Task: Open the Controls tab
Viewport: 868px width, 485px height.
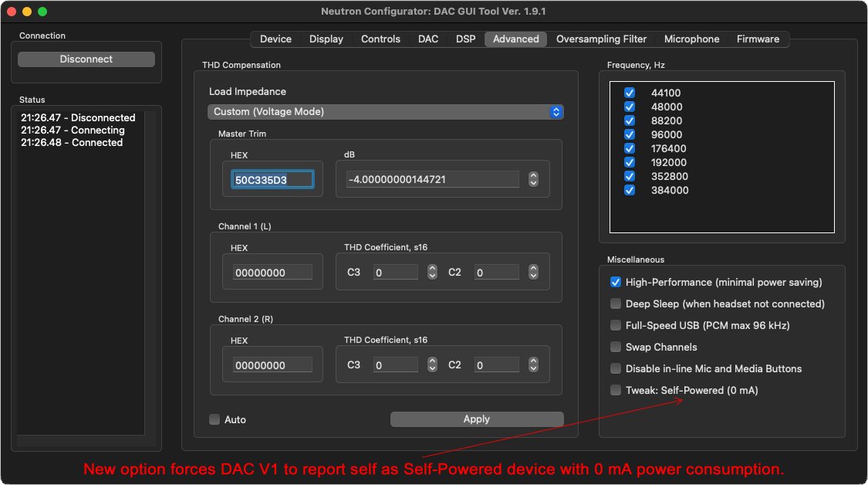Action: pyautogui.click(x=380, y=39)
